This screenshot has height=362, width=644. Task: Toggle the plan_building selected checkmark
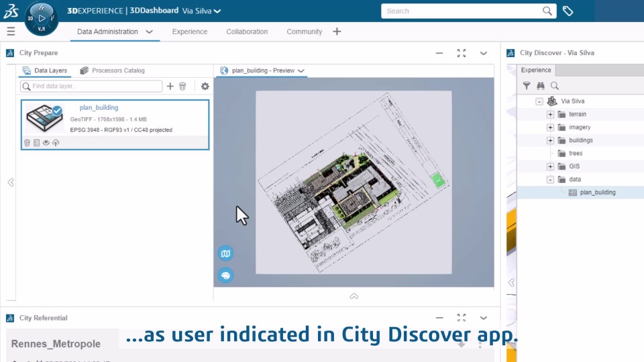(57, 111)
